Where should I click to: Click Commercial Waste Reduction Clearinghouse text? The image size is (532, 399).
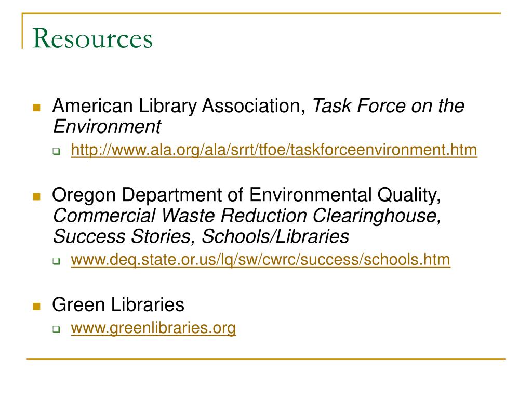tap(247, 216)
